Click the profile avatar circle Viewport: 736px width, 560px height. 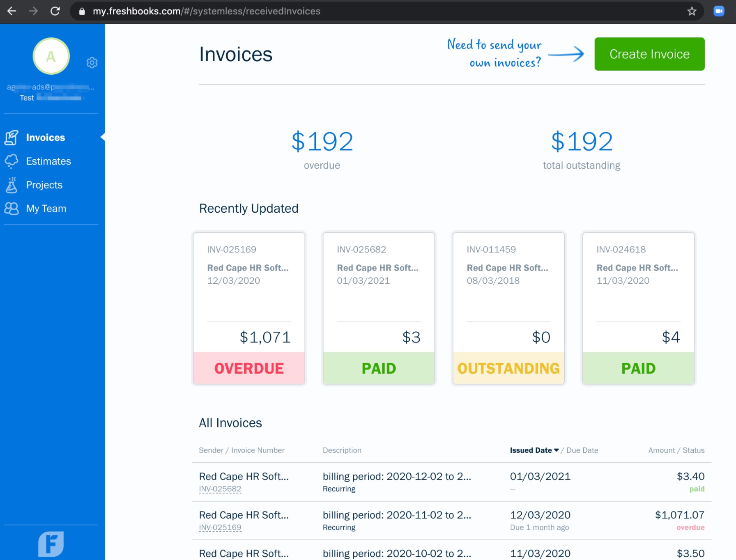click(x=51, y=56)
